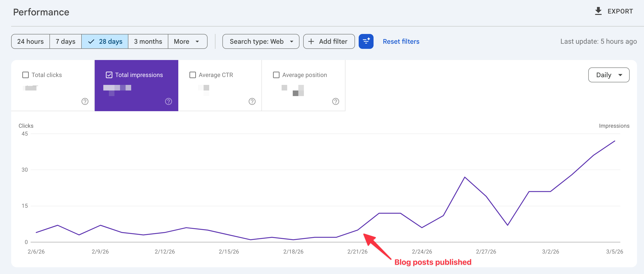Image resolution: width=644 pixels, height=274 pixels.
Task: Tick the Average position checkbox
Action: pyautogui.click(x=276, y=75)
